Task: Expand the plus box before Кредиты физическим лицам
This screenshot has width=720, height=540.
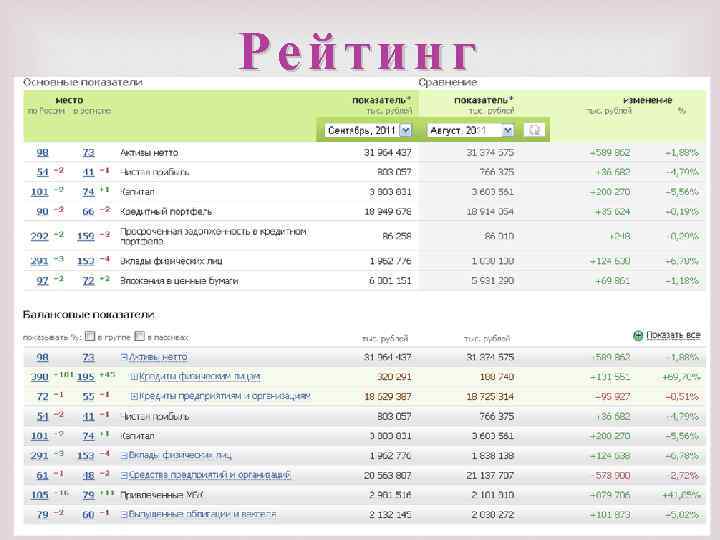Action: click(134, 377)
